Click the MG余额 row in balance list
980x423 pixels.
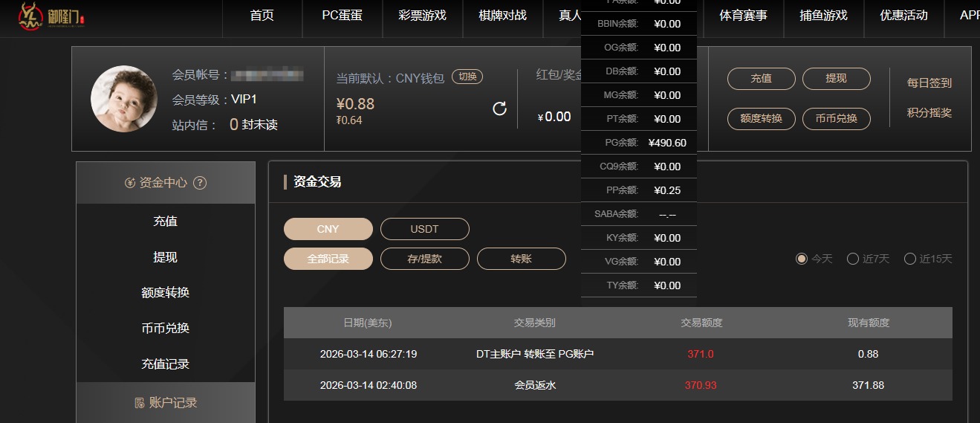point(639,95)
